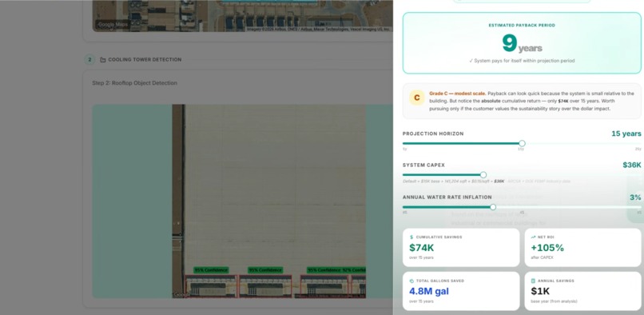The height and width of the screenshot is (315, 644).
Task: Click the $74K cumulative savings value
Action: [421, 248]
